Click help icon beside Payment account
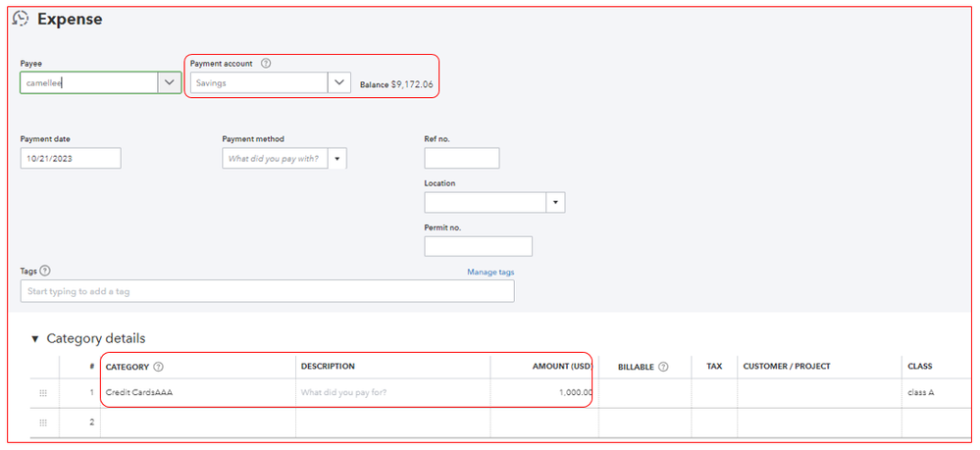Image resolution: width=980 pixels, height=450 pixels. click(266, 64)
